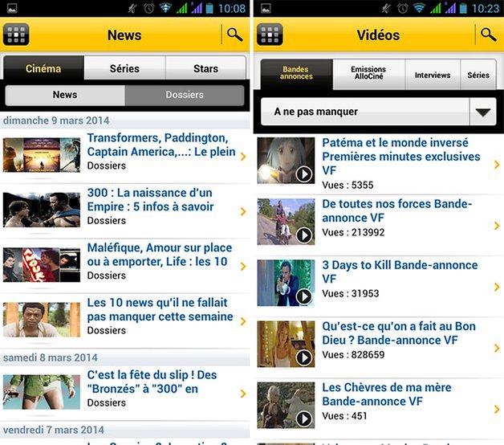Tap thumbnail of Maléfique article
Viewport: 504px width, 445px height.
coord(42,265)
